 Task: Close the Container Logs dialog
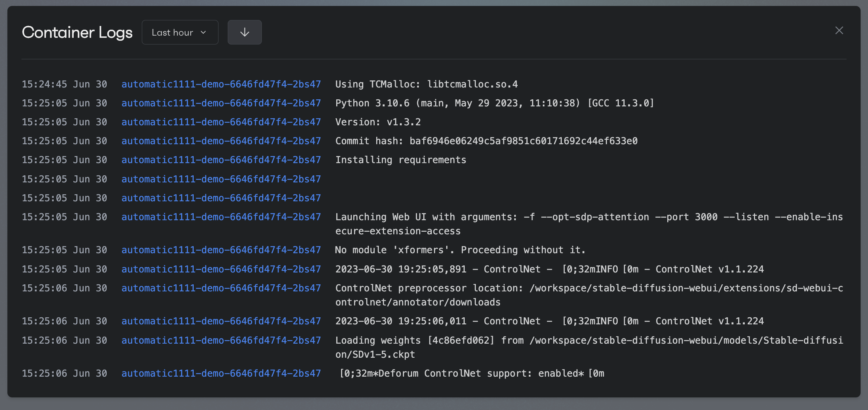pos(839,30)
